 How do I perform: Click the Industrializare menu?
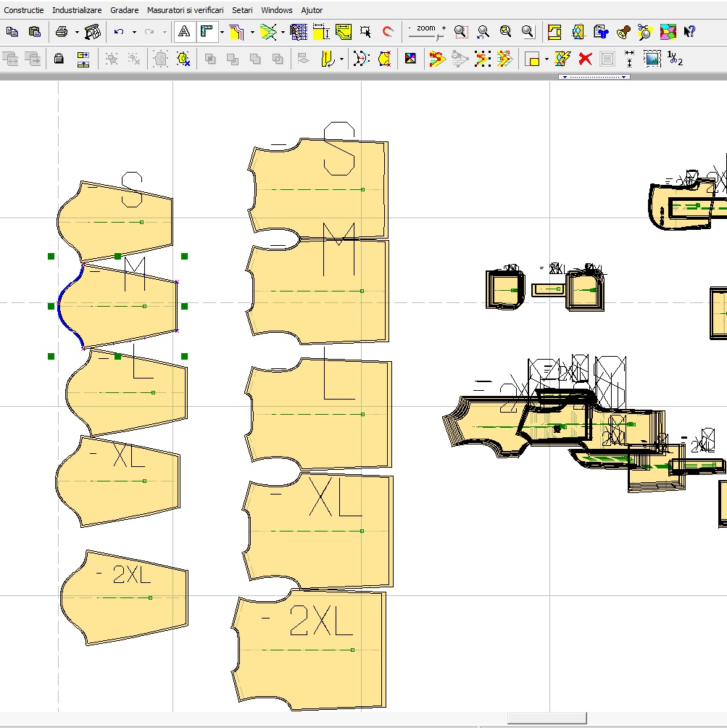click(77, 10)
